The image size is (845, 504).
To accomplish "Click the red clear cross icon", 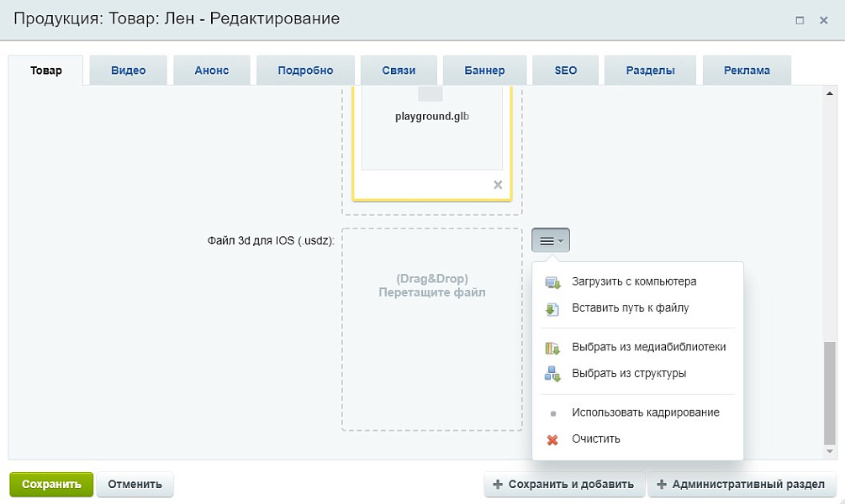I will point(552,439).
